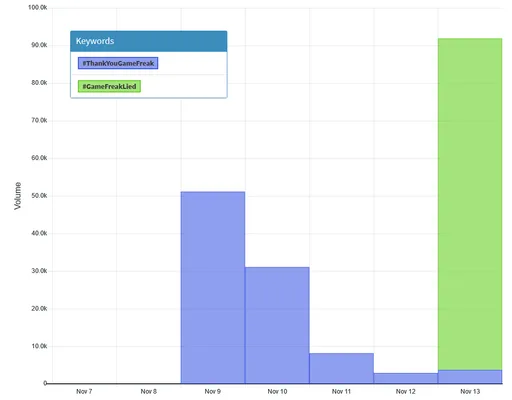Viewport: 512px width, 400px height.
Task: Select the blue Nov 9 bar
Action: tap(213, 288)
